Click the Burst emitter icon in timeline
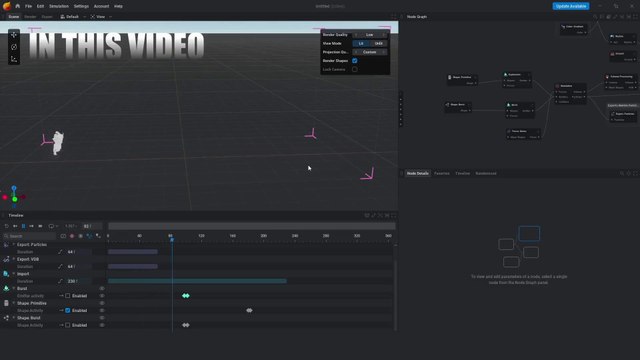The image size is (640, 360). 6,288
